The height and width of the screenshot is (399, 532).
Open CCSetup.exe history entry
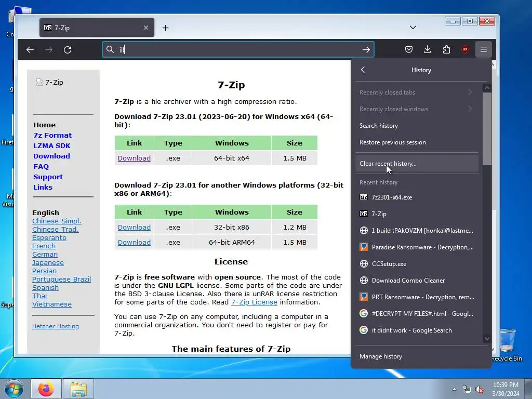click(417, 263)
